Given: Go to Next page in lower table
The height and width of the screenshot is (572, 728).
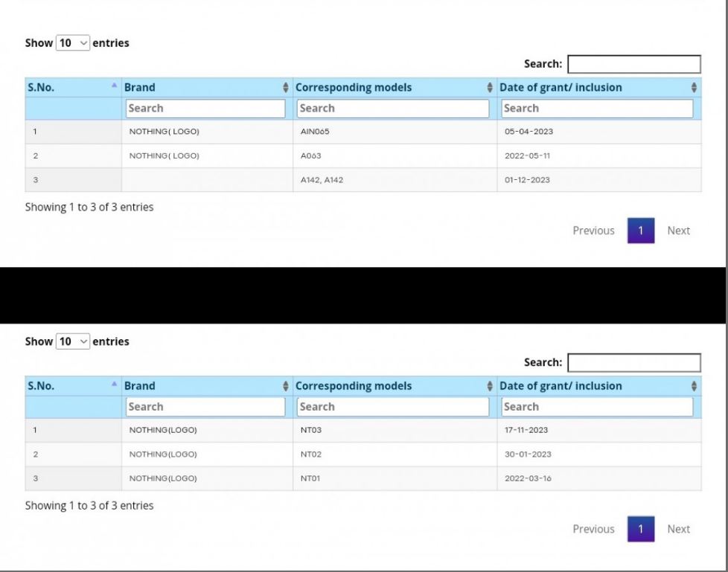Looking at the screenshot, I should point(678,529).
